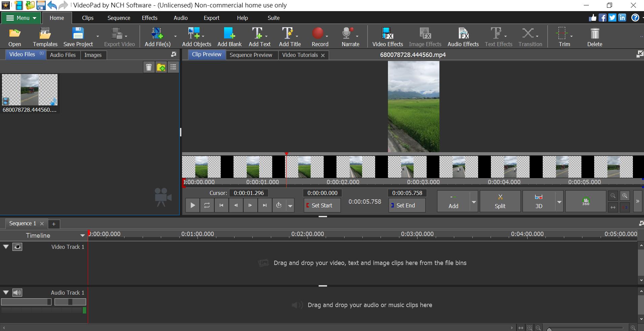The width and height of the screenshot is (644, 331).
Task: Expand the Add button dropdown arrow in preview
Action: (474, 202)
